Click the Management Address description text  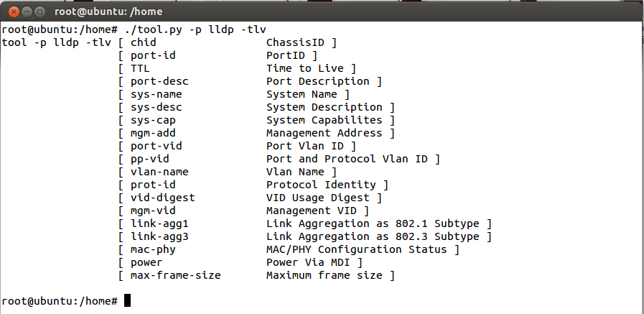(x=325, y=133)
